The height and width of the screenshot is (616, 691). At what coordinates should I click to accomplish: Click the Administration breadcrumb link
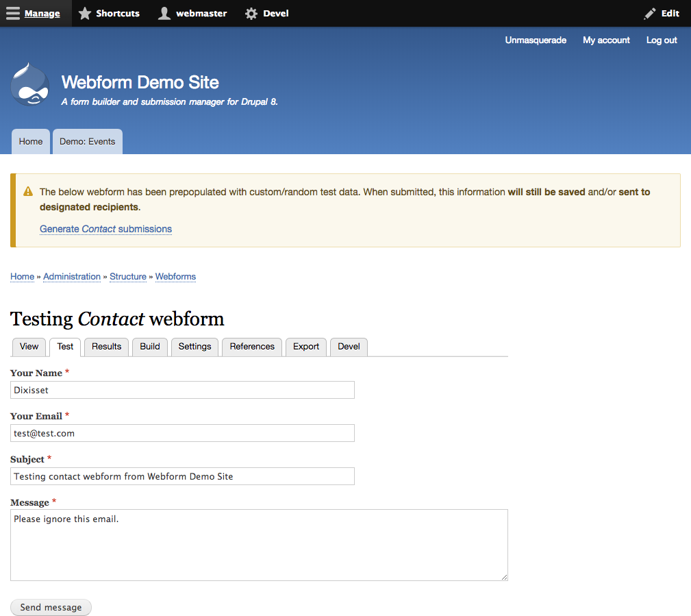[72, 276]
